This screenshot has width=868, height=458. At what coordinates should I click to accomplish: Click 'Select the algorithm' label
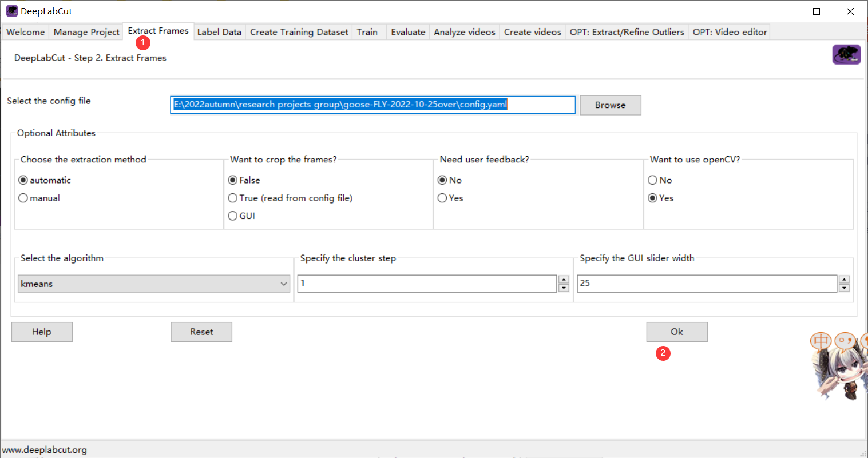pyautogui.click(x=62, y=258)
